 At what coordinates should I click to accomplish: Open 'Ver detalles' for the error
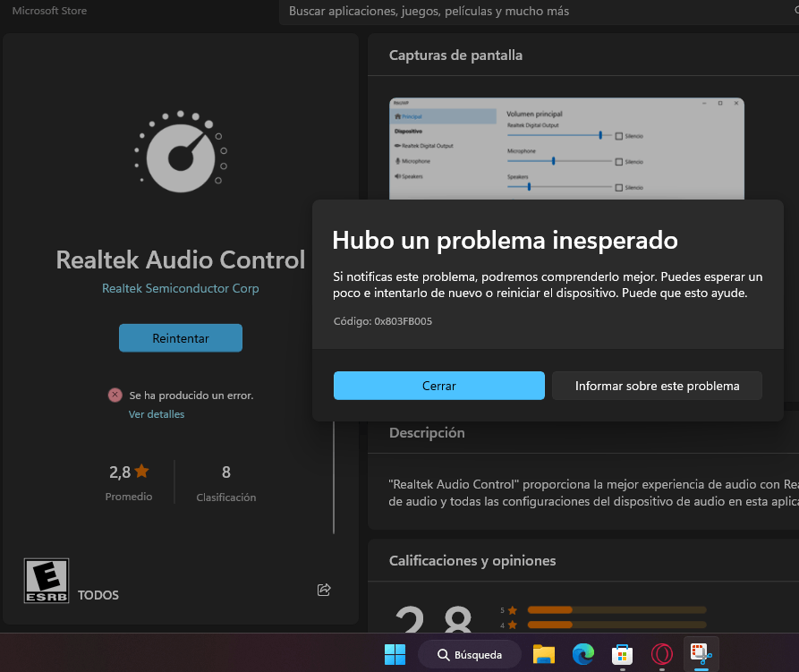(156, 413)
